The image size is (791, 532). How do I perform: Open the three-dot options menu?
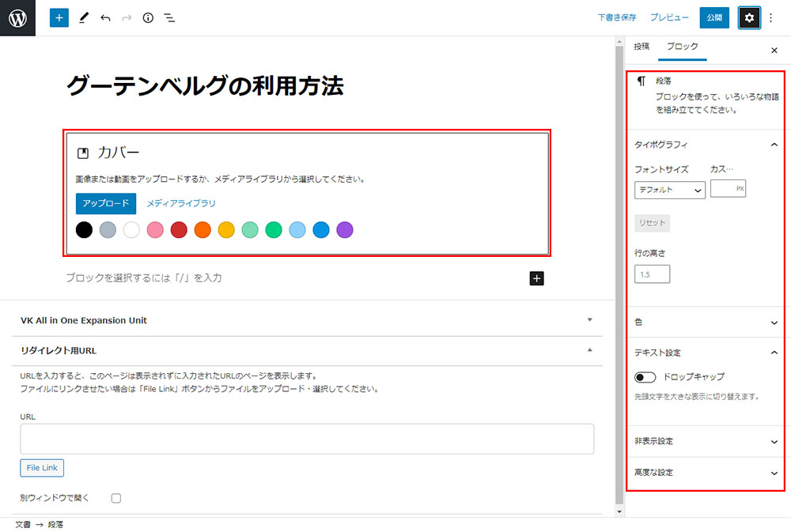point(771,17)
